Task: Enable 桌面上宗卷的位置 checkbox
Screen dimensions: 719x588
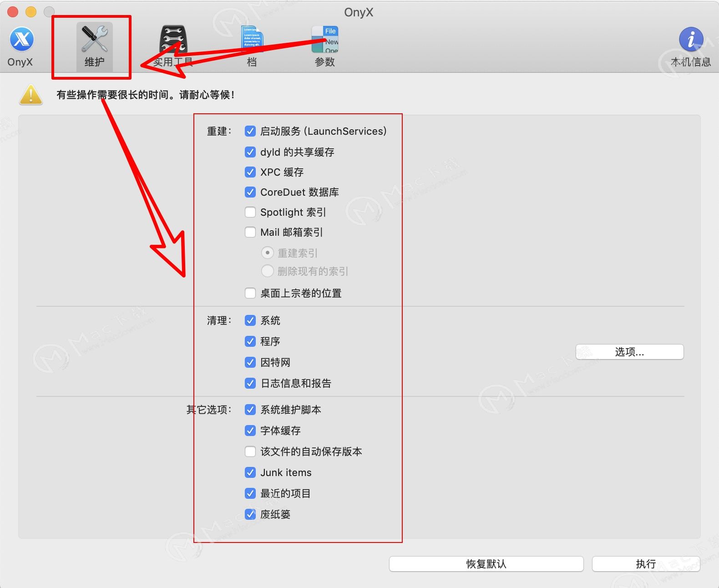Action: pyautogui.click(x=250, y=293)
